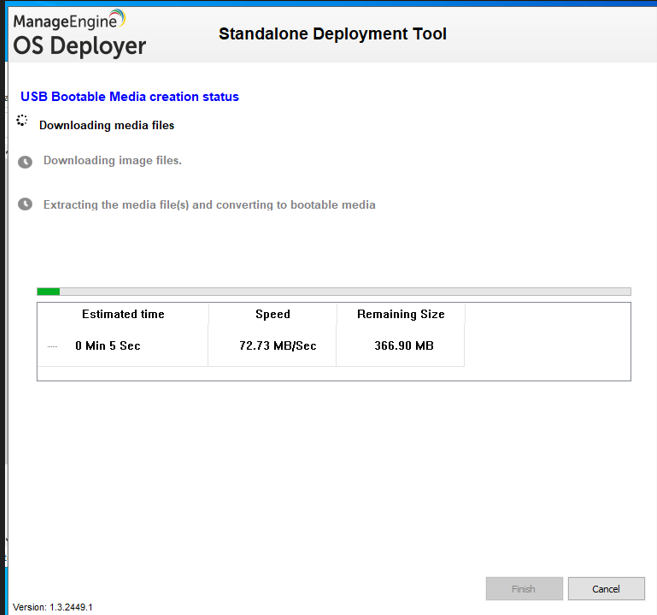Screen dimensions: 657x615
Task: Click the Downloading image files step text
Action: pyautogui.click(x=113, y=160)
